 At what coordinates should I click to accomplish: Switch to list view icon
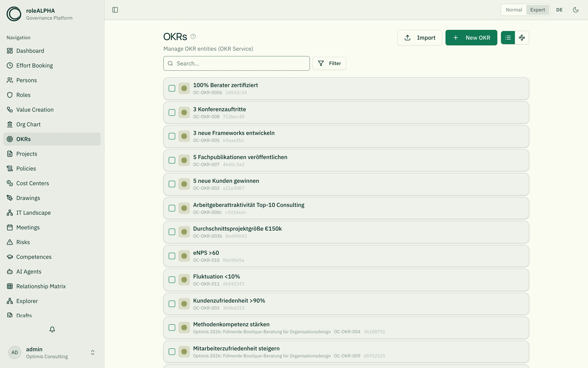(x=508, y=37)
